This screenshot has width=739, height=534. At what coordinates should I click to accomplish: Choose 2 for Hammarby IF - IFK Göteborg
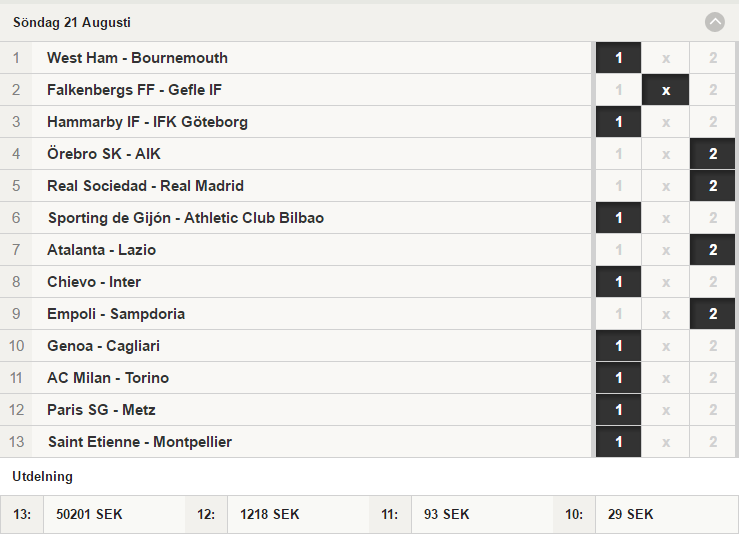[x=713, y=122]
